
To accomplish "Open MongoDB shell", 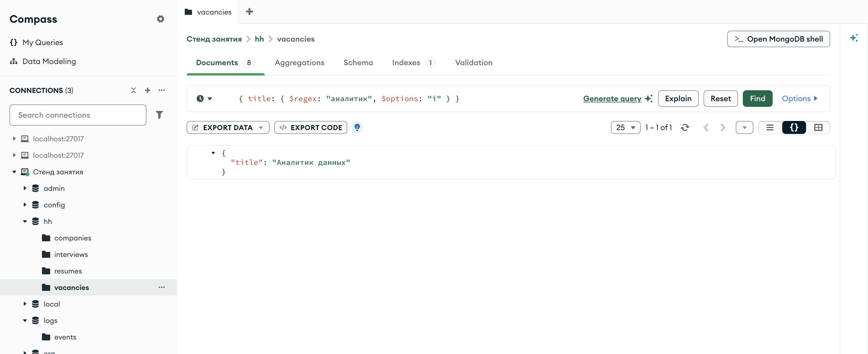I will (778, 39).
